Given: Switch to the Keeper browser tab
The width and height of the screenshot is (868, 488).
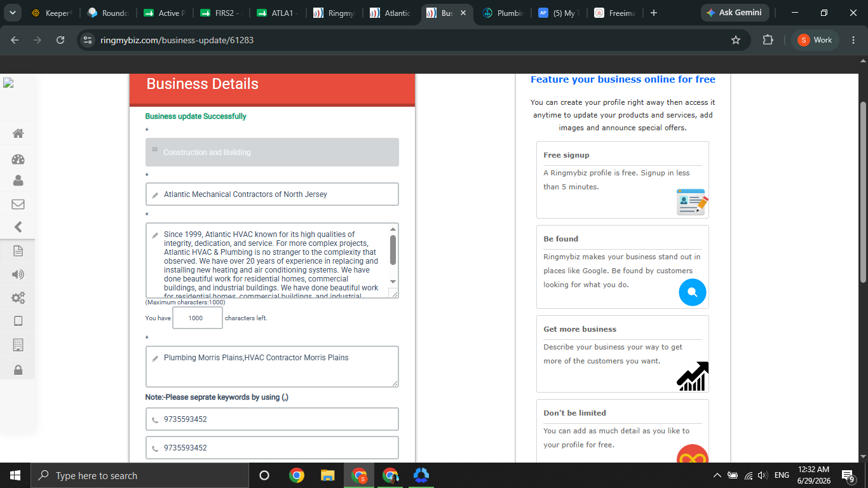Looking at the screenshot, I should (51, 13).
